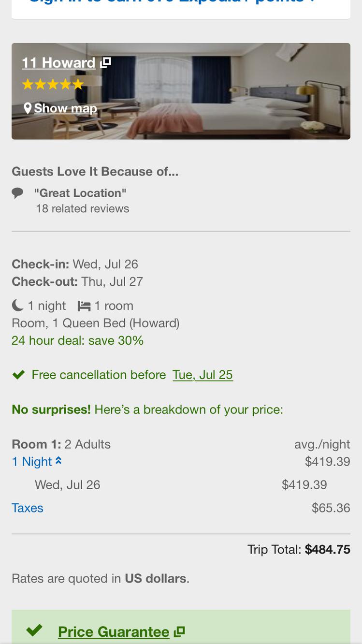Screen dimensions: 362x644
Task: Collapse the 1 Night price breakdown
Action: click(32, 462)
